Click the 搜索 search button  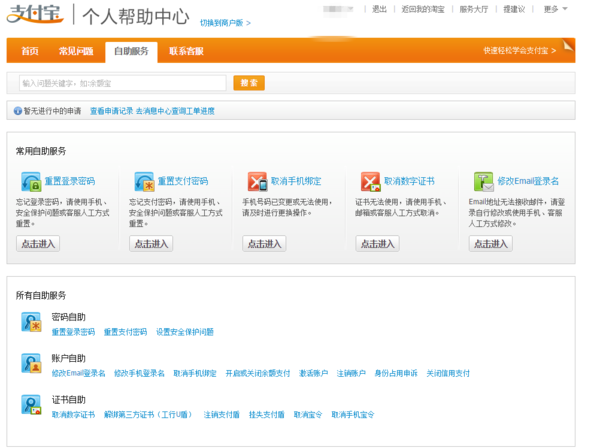point(249,83)
